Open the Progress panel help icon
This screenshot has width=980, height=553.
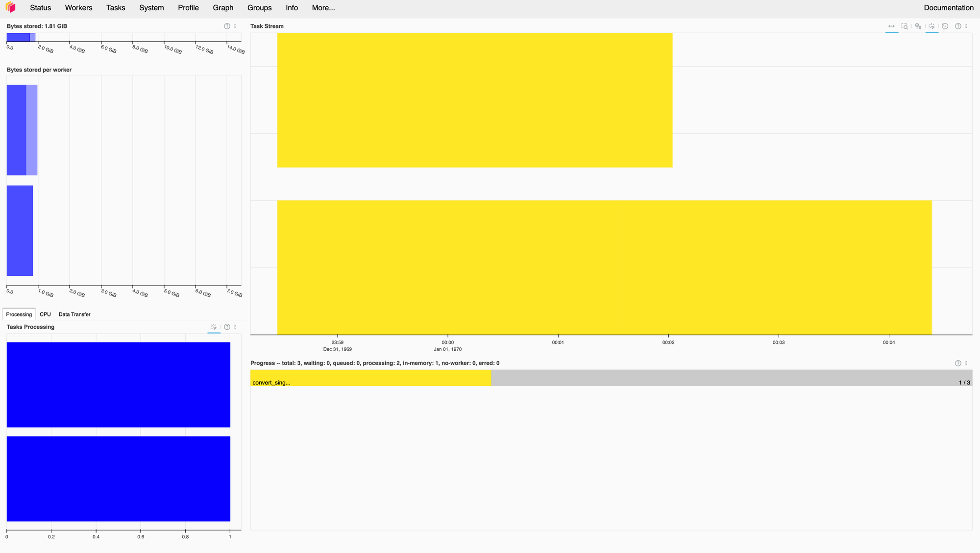pyautogui.click(x=958, y=363)
